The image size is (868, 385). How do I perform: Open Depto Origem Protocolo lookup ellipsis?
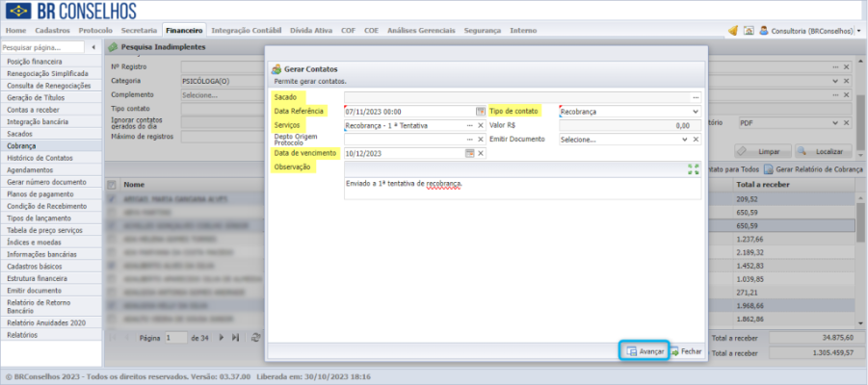click(469, 140)
